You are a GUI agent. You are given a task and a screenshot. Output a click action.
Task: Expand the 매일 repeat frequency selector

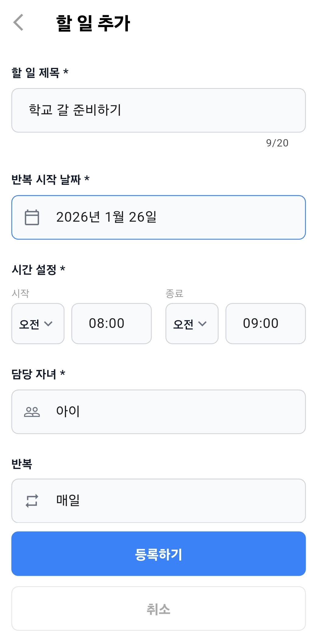pos(159,501)
